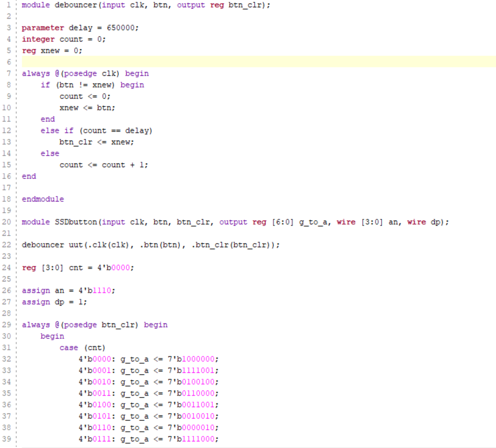Click the 'endmodule' keyword

click(43, 199)
